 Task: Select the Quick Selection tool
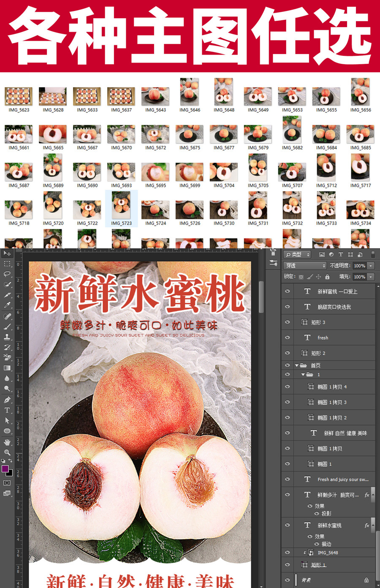click(7, 284)
